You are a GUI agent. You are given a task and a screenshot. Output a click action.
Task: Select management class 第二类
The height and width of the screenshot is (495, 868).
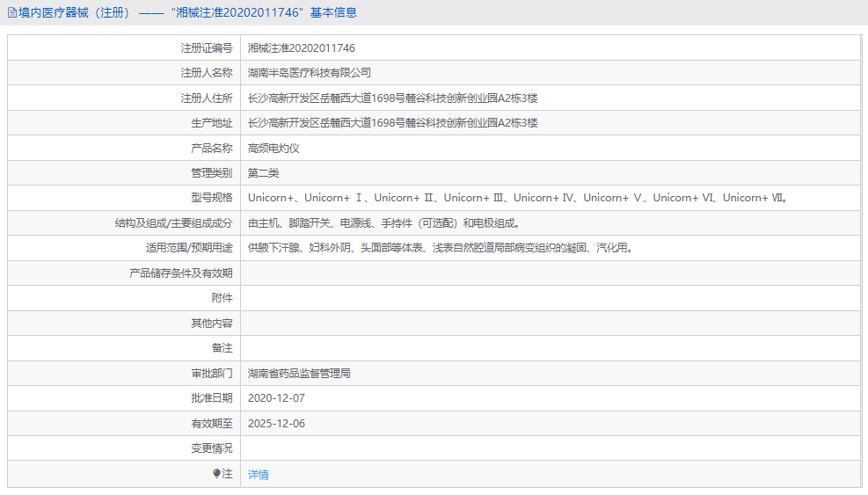point(263,173)
